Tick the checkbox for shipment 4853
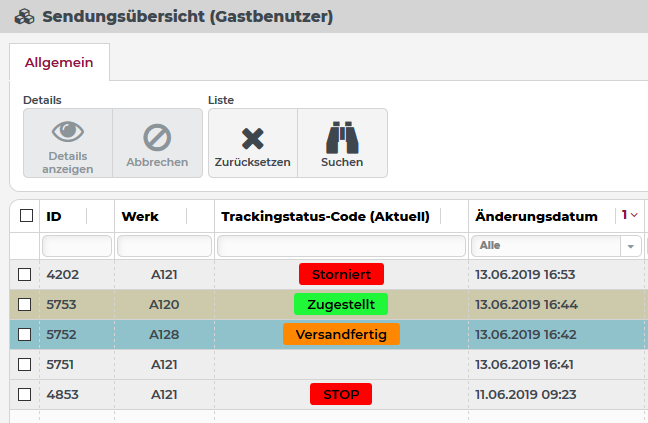648x423 pixels. coord(25,394)
